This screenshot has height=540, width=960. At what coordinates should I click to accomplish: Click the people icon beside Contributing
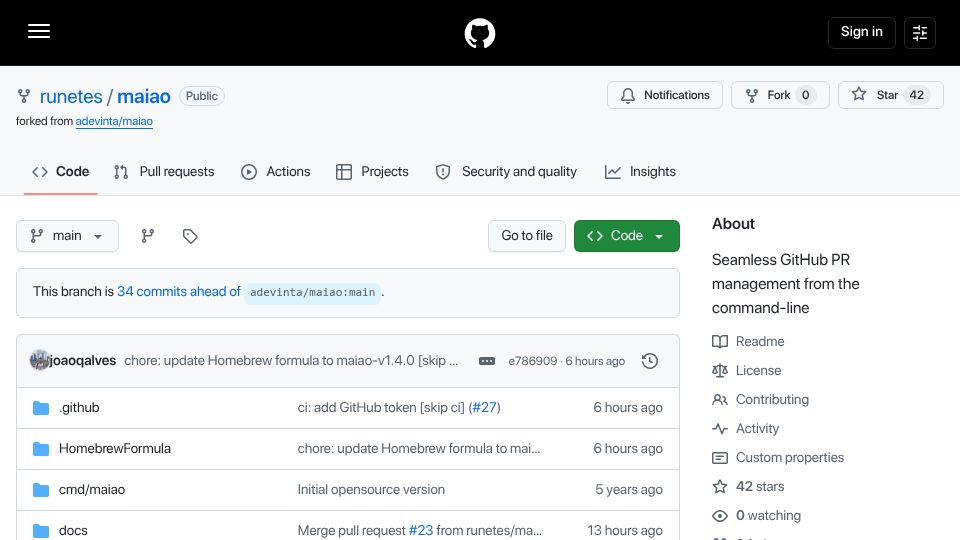point(720,400)
